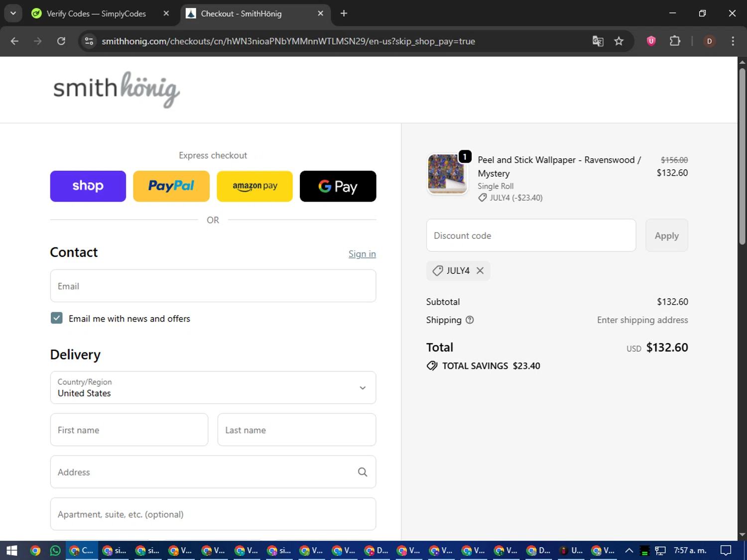This screenshot has width=747, height=560.
Task: Open the 7:57 a. m. taskbar clock
Action: pyautogui.click(x=690, y=551)
